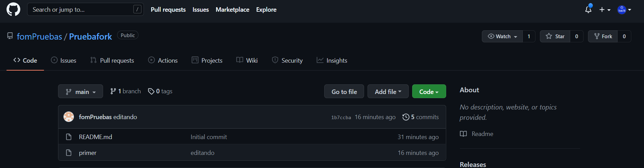Click the Public visibility badge

coord(128,35)
